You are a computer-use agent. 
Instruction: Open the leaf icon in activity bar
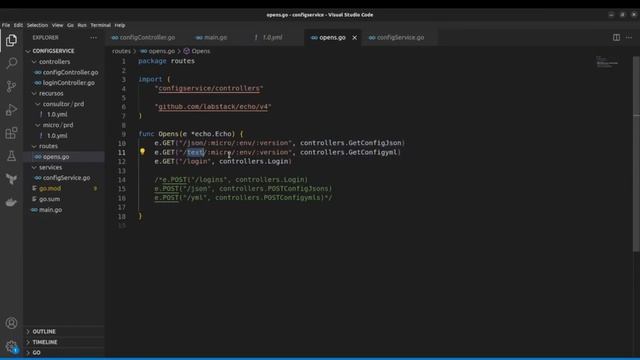(11, 179)
